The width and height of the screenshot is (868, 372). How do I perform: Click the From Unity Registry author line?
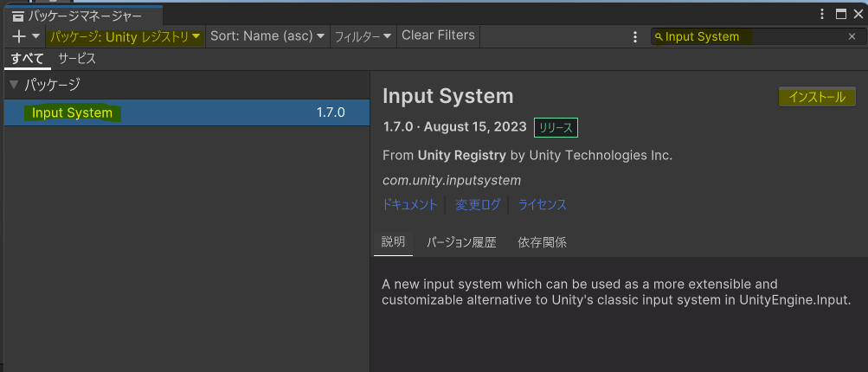(x=528, y=156)
